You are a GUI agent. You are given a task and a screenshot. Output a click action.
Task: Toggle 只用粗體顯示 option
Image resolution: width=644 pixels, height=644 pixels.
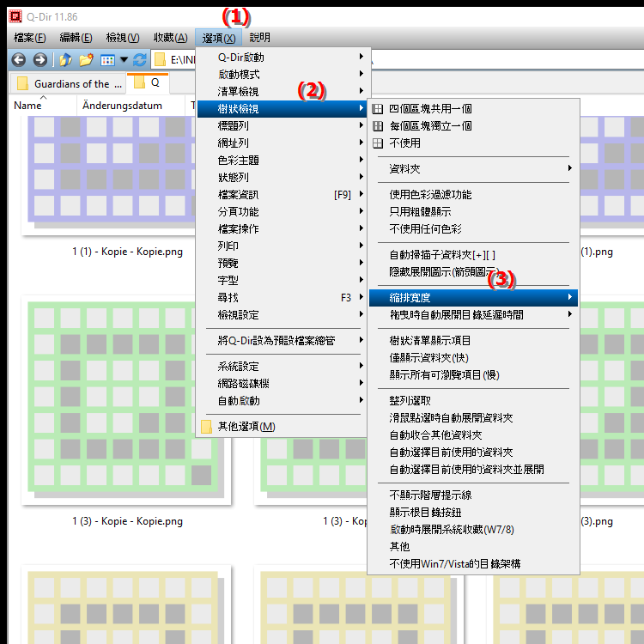(473, 212)
